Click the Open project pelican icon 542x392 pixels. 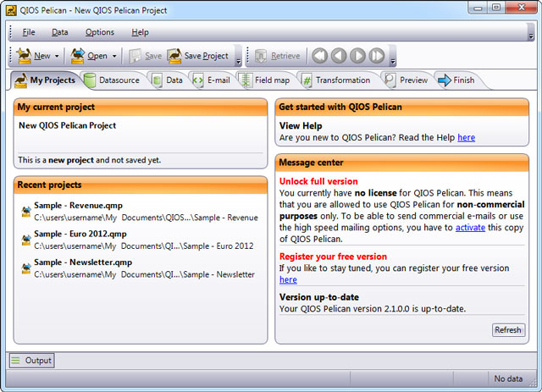coord(78,56)
